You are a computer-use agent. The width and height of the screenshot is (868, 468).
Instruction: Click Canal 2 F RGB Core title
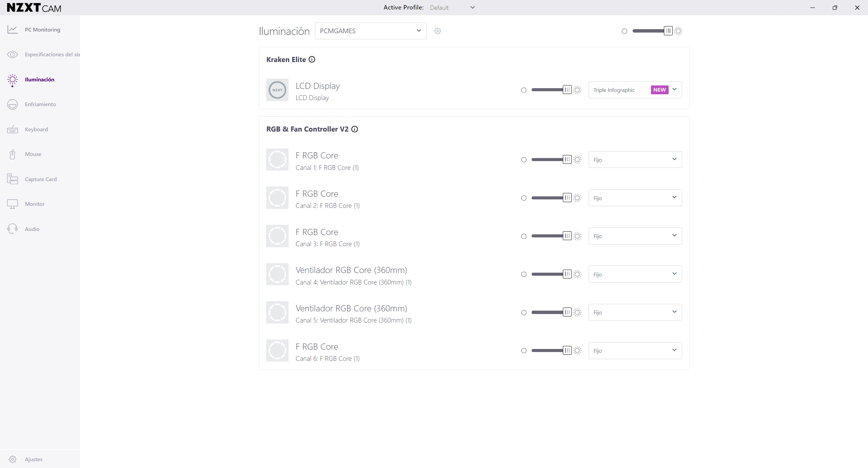coord(317,194)
